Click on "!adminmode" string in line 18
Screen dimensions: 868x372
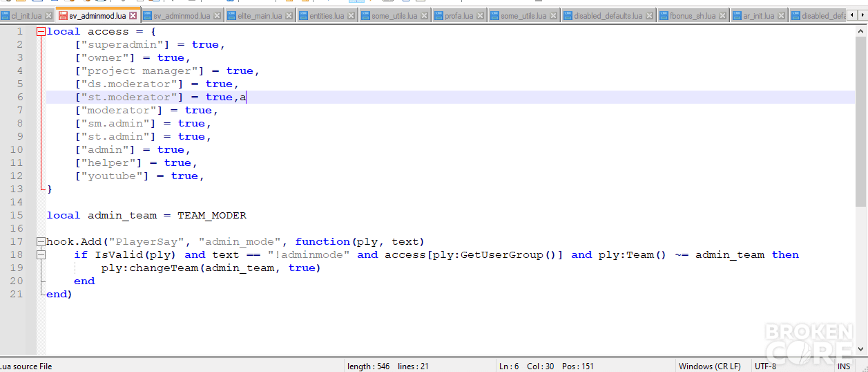(x=309, y=254)
